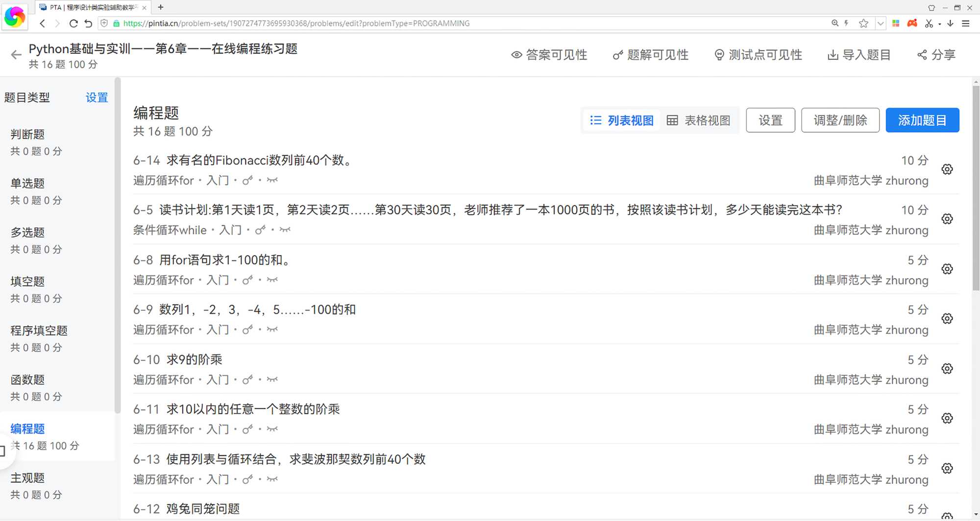Open gear settings for problem 6-10
Viewport: 980px width, 521px height.
(x=947, y=369)
